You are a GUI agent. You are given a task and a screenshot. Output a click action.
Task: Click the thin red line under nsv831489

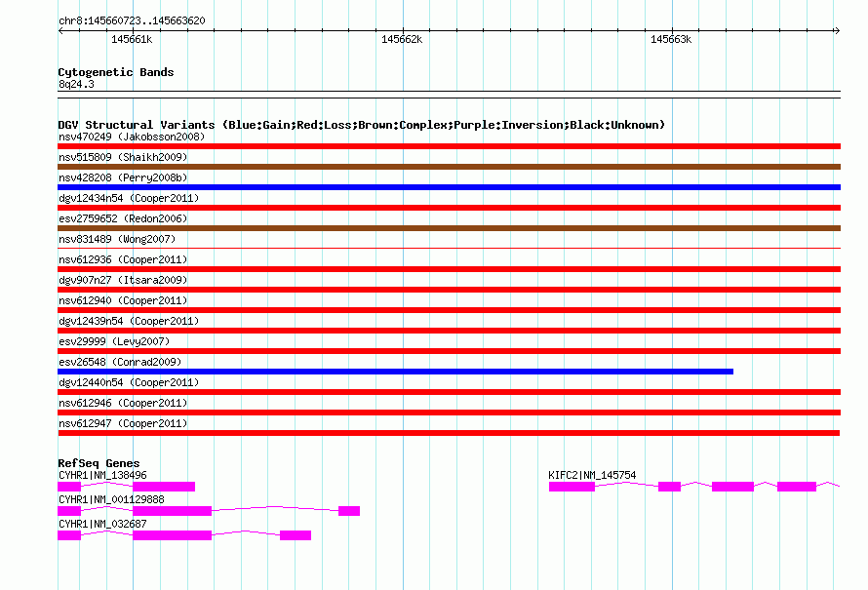click(449, 248)
